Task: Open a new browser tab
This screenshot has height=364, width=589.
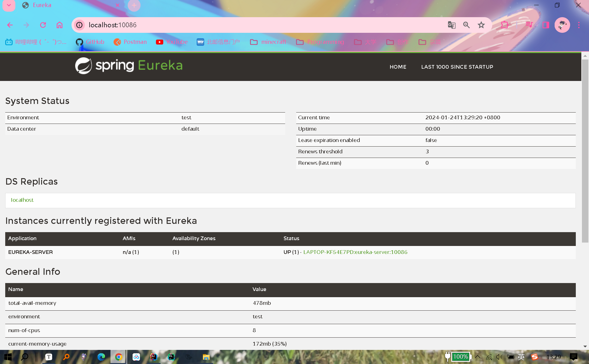Action: [134, 5]
